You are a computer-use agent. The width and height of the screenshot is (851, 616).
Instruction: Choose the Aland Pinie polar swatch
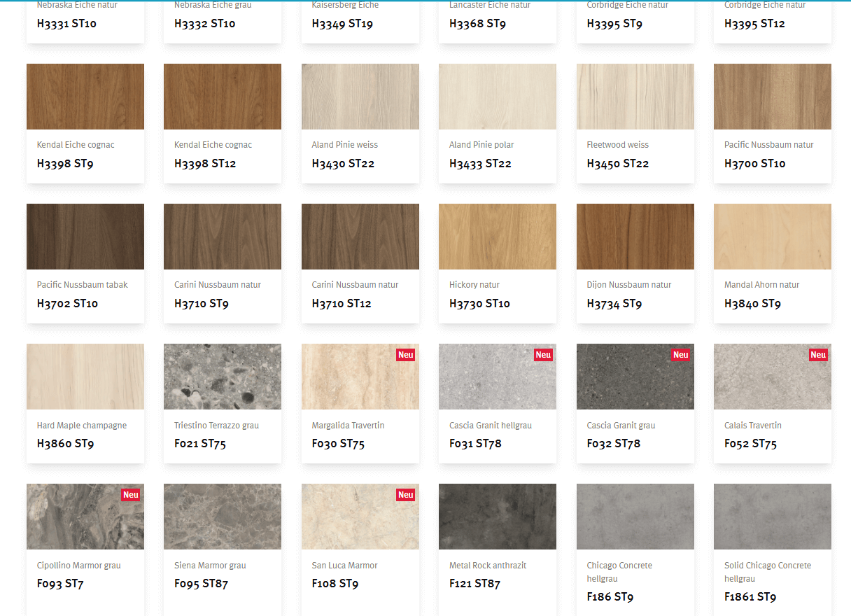[498, 97]
